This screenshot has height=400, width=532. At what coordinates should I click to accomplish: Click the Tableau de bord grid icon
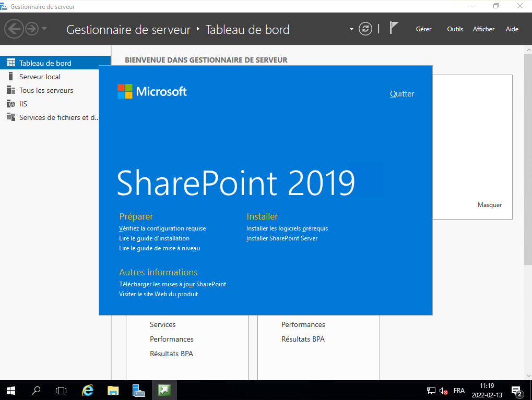11,63
